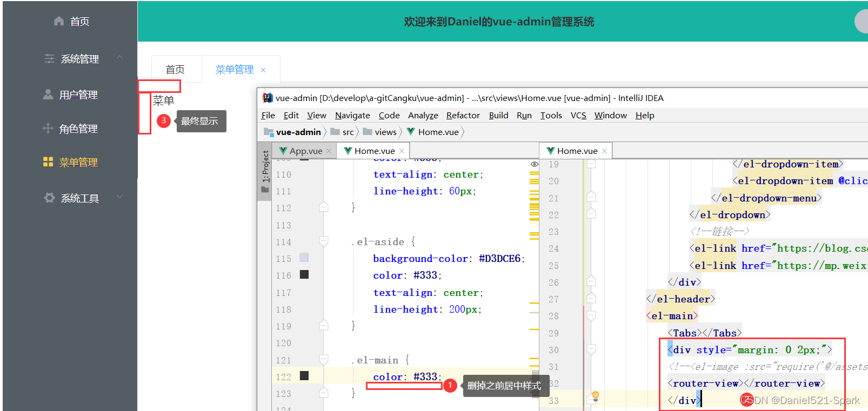
Task: Collapse fold marker at line 21 right pane
Action: [591, 197]
